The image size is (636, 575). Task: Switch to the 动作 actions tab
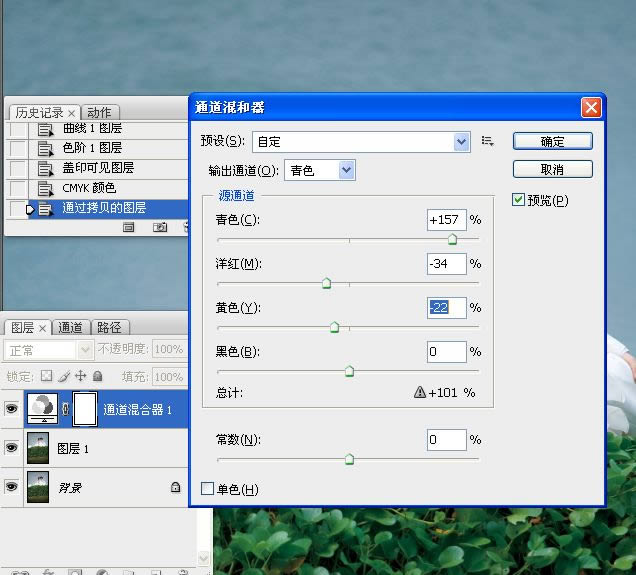(99, 112)
